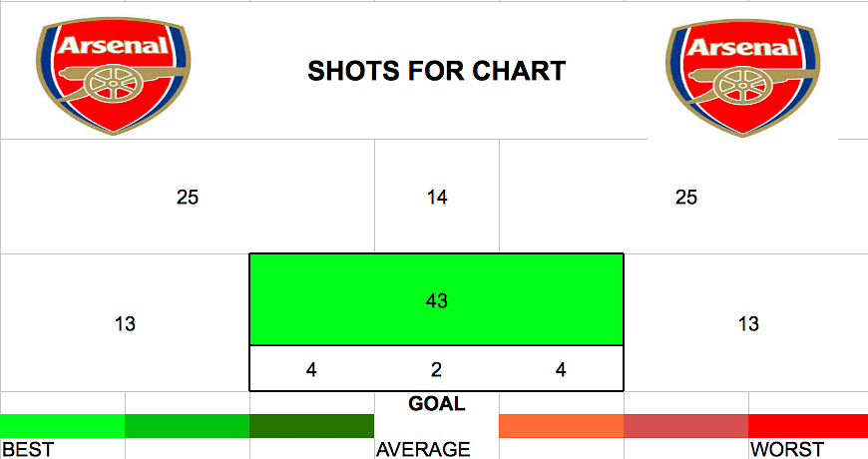Click the dark green legend swatch
This screenshot has height=459, width=868.
[311, 426]
